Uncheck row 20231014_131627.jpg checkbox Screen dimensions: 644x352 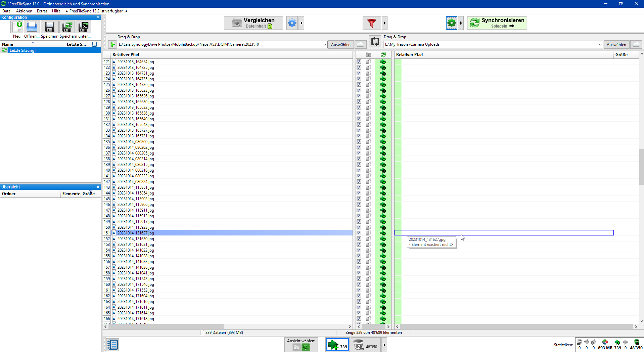(x=359, y=233)
